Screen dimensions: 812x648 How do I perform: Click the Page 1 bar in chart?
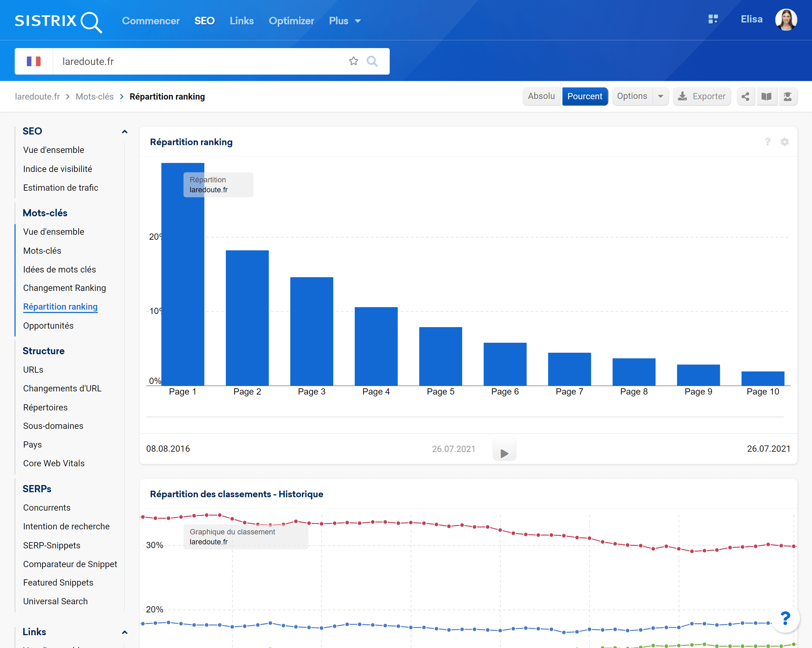click(x=183, y=274)
